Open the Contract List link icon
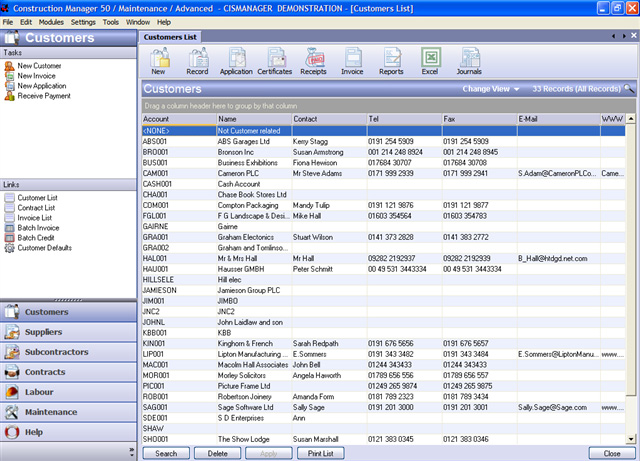The width and height of the screenshot is (640, 461). tap(9, 207)
